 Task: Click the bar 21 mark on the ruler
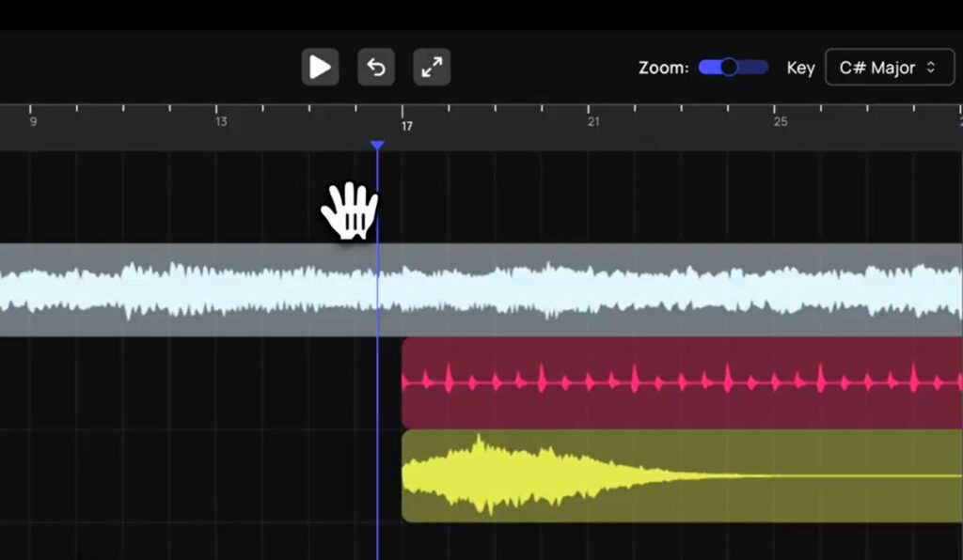tap(592, 121)
